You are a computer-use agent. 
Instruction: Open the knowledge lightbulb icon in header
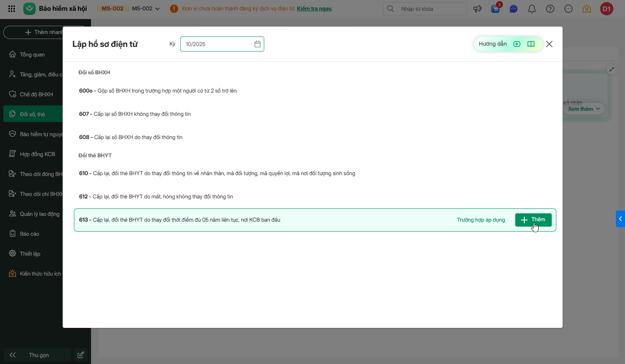587,9
